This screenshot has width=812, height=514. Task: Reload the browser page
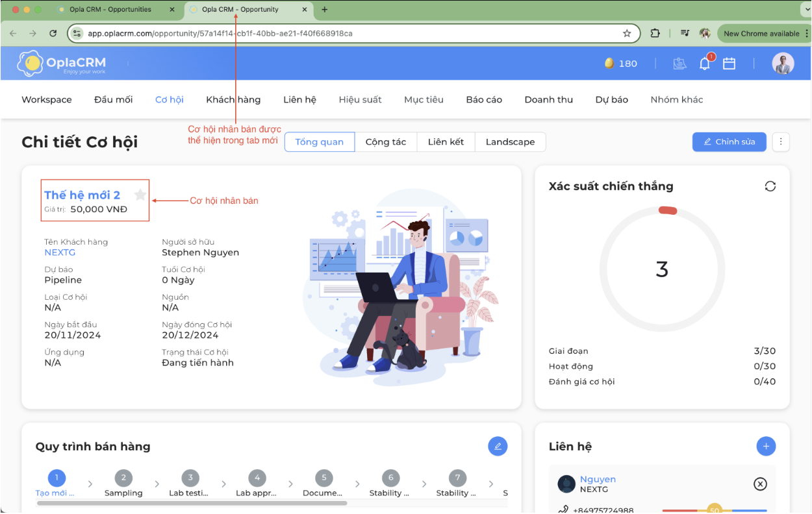tap(53, 33)
